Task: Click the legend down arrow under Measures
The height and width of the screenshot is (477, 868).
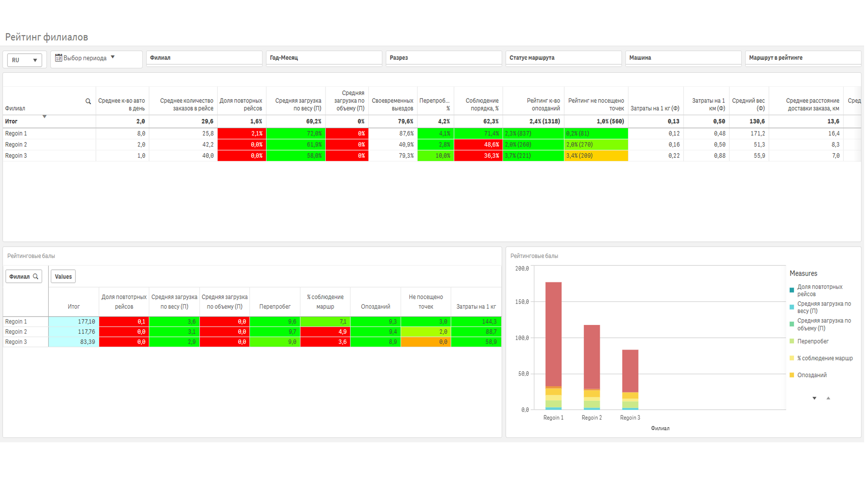Action: [x=814, y=398]
